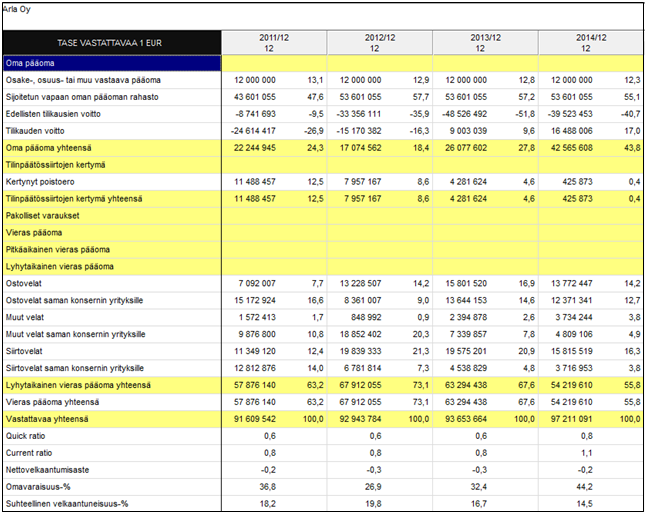This screenshot has height=513, width=645.
Task: Select value 17 074 562 cell
Action: (x=360, y=148)
